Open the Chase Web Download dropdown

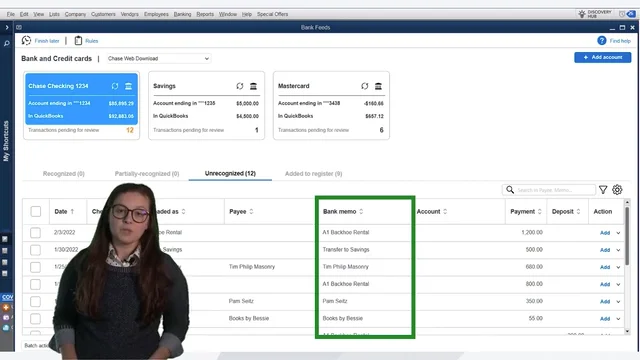(158, 58)
